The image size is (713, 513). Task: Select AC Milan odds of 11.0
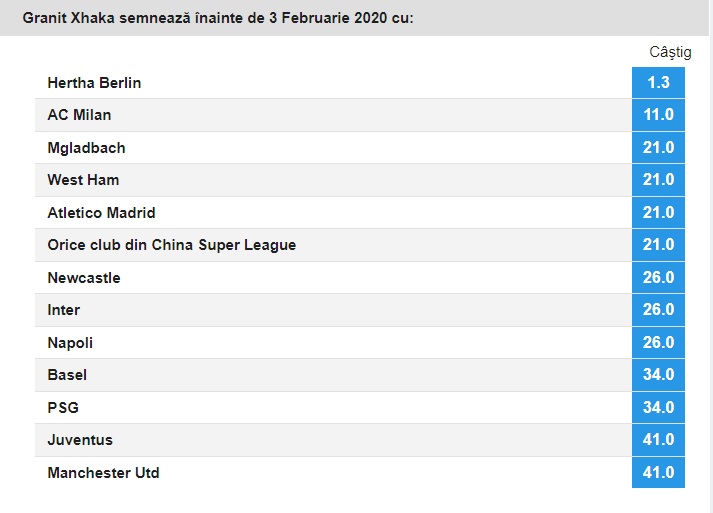pos(658,115)
